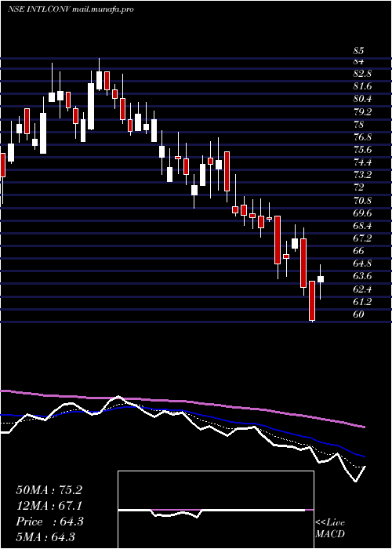Click the lowest red candlestick reaching 60
The width and height of the screenshot is (392, 549).
pos(312,300)
